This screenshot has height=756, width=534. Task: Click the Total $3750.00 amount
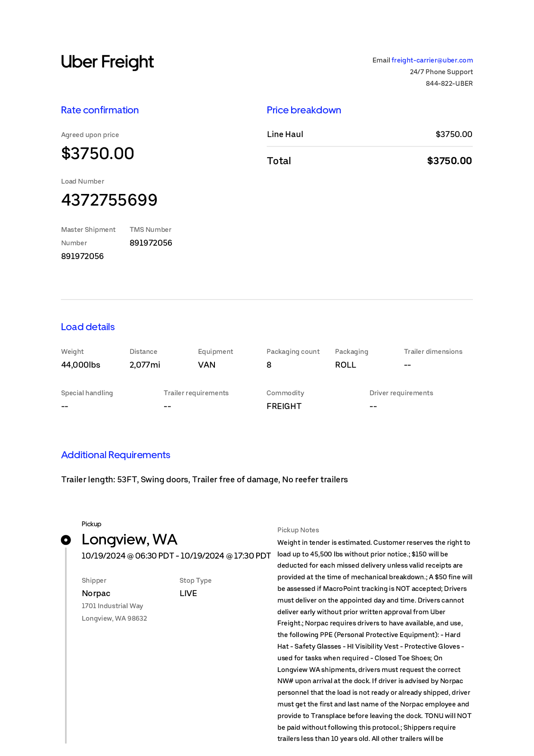click(450, 161)
